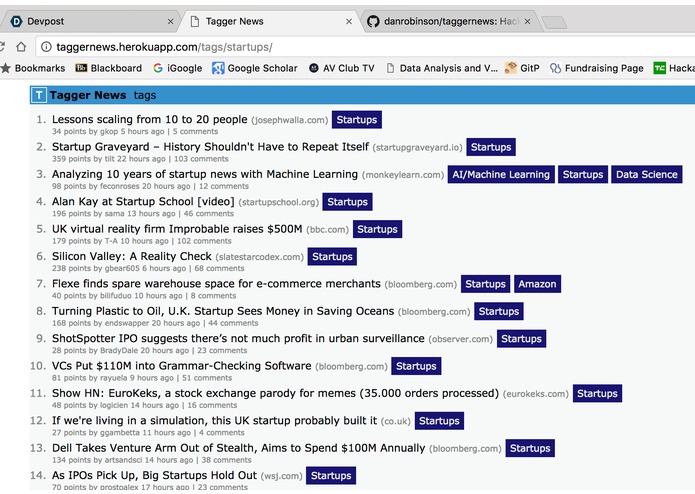Open 'If we're living in a simulation' story

215,421
